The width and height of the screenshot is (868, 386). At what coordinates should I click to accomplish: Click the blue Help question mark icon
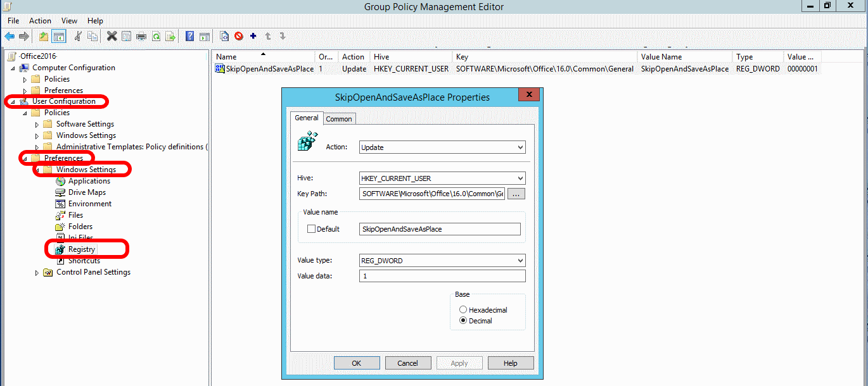pos(189,36)
